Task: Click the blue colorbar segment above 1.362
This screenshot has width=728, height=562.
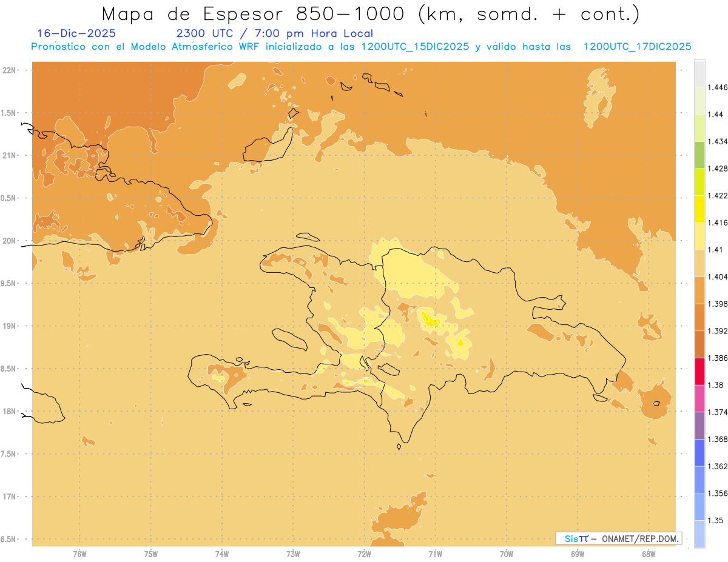Action: (699, 452)
